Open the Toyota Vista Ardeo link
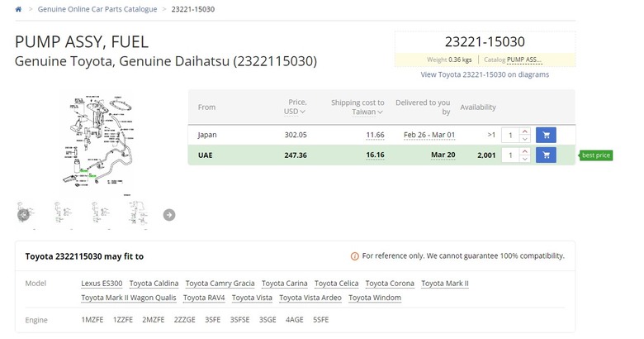This screenshot has height=339, width=644. click(310, 298)
